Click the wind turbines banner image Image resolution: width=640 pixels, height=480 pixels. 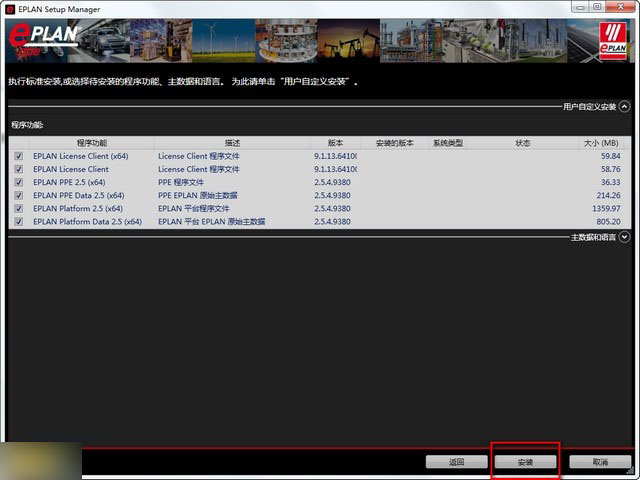click(224, 40)
